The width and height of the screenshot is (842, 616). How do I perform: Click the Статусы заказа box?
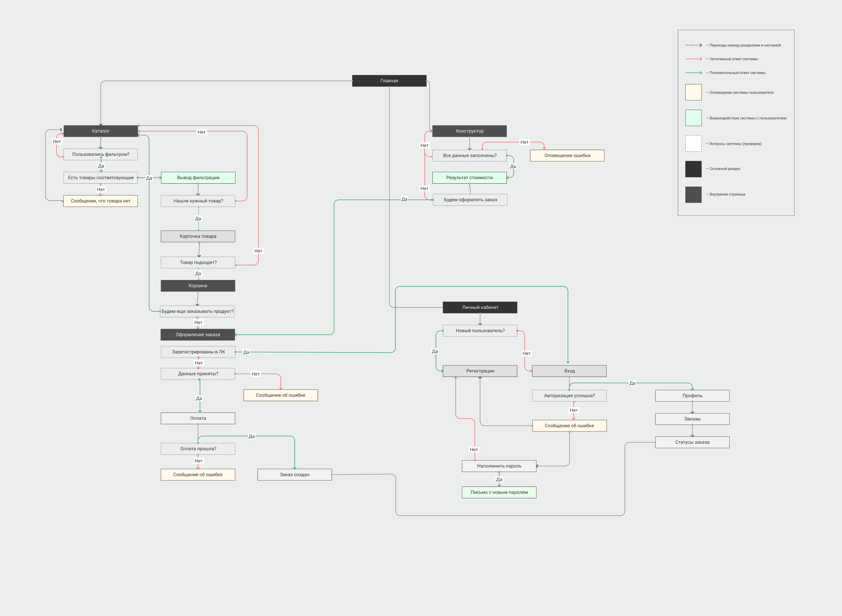click(x=692, y=443)
